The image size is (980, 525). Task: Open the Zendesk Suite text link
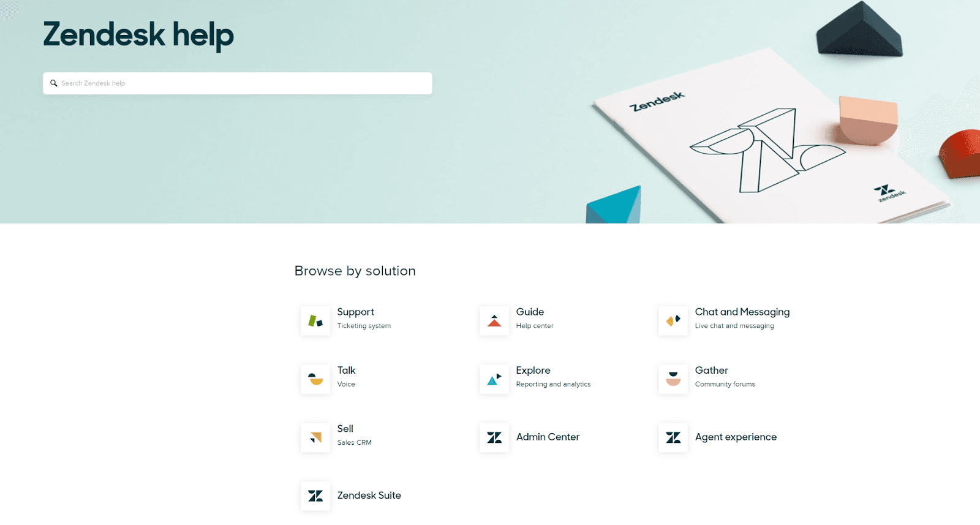pyautogui.click(x=369, y=495)
